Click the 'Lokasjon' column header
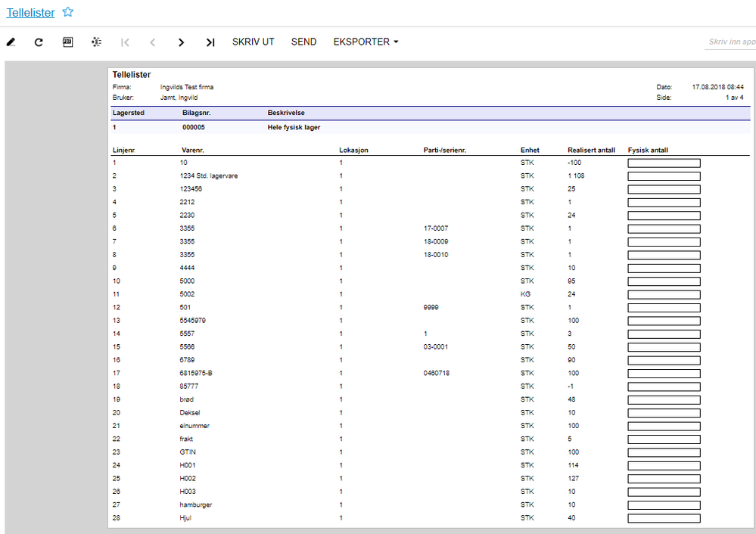 coord(353,150)
